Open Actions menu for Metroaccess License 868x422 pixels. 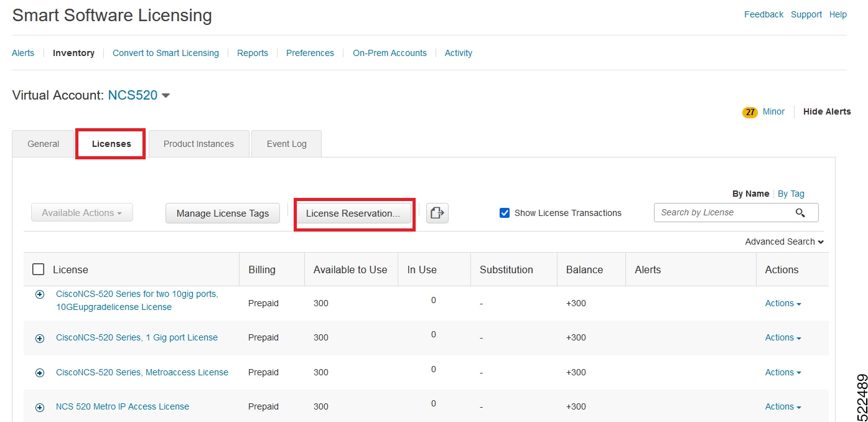pyautogui.click(x=783, y=372)
